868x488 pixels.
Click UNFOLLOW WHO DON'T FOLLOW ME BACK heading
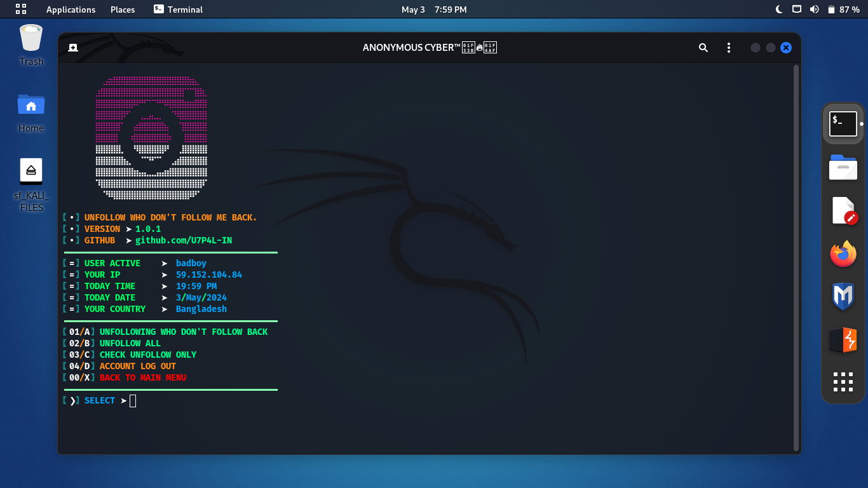click(x=171, y=217)
